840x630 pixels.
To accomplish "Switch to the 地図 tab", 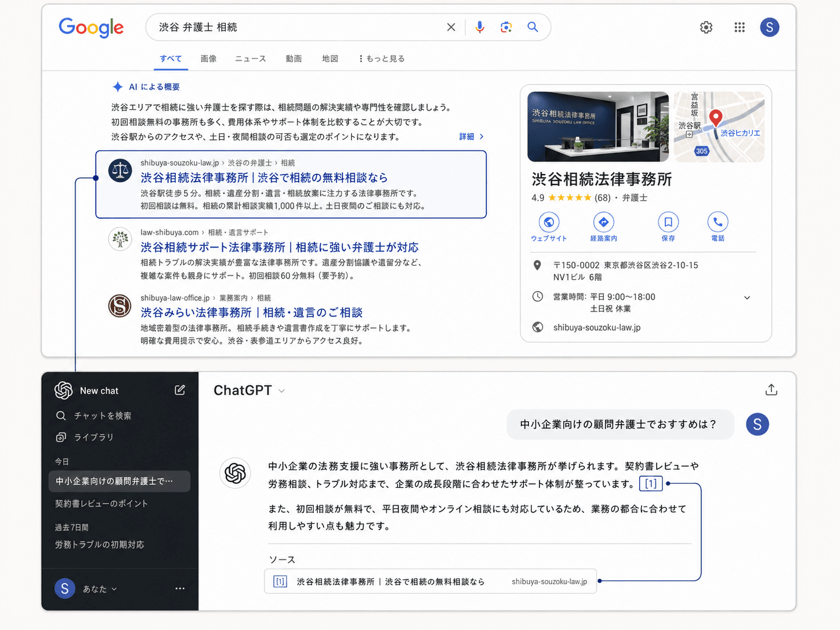I will (x=330, y=59).
